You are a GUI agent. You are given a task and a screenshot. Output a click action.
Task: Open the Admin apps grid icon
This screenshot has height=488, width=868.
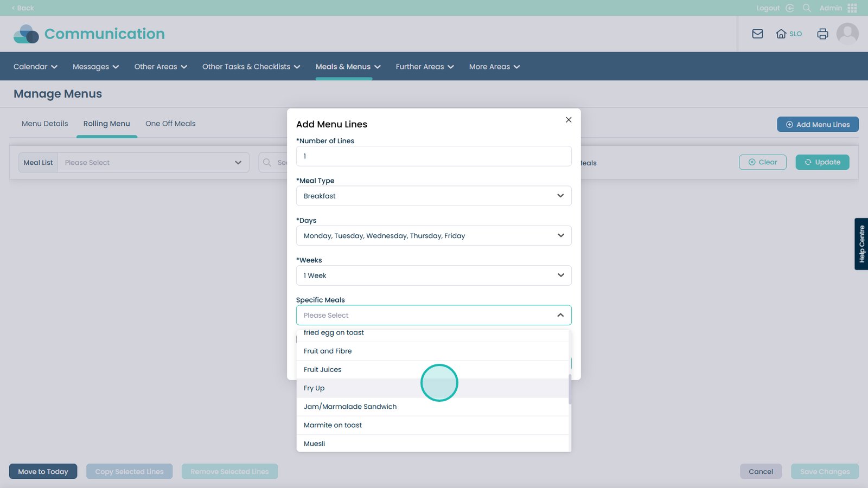pyautogui.click(x=852, y=8)
